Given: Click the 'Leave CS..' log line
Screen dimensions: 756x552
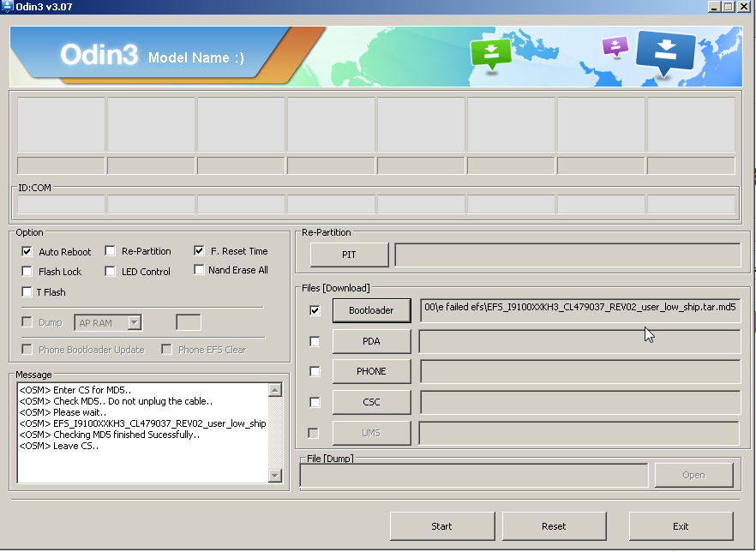Looking at the screenshot, I should pyautogui.click(x=59, y=446).
